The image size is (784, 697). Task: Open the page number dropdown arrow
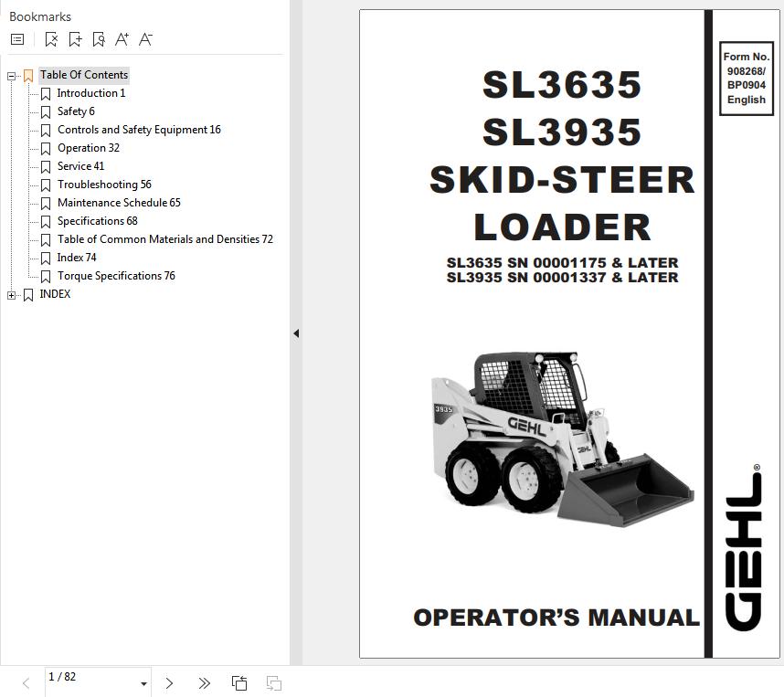tap(143, 684)
